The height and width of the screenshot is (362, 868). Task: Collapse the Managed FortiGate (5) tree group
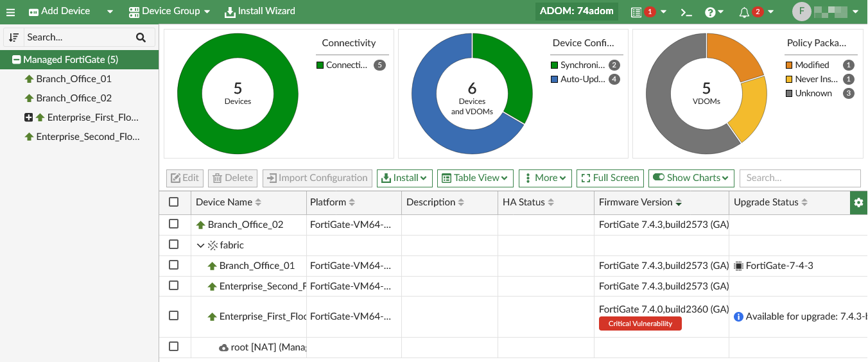[17, 60]
